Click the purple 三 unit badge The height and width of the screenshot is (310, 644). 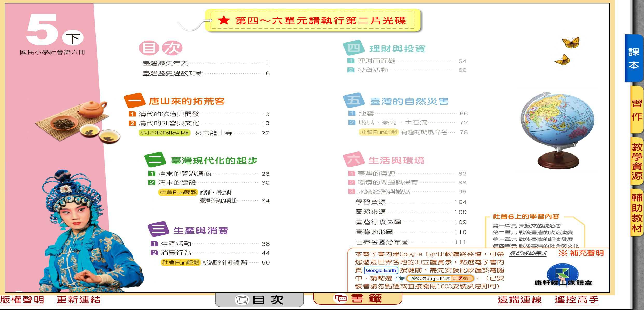[x=158, y=229]
